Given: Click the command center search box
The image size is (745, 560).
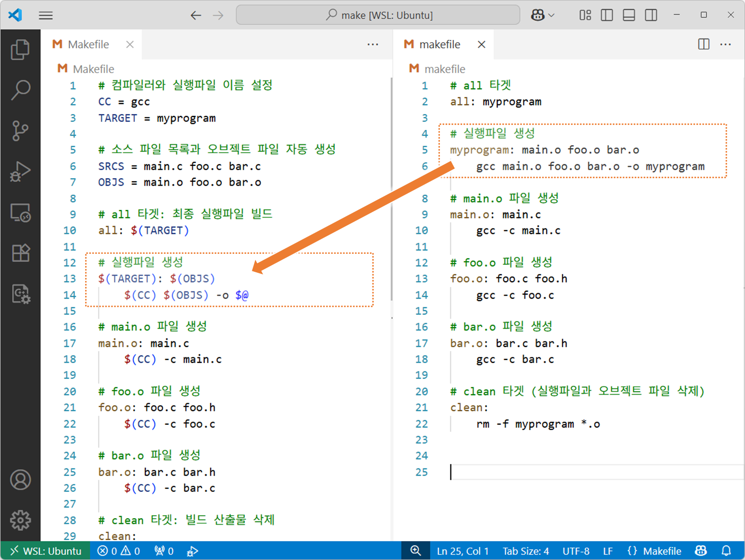Looking at the screenshot, I should point(378,15).
